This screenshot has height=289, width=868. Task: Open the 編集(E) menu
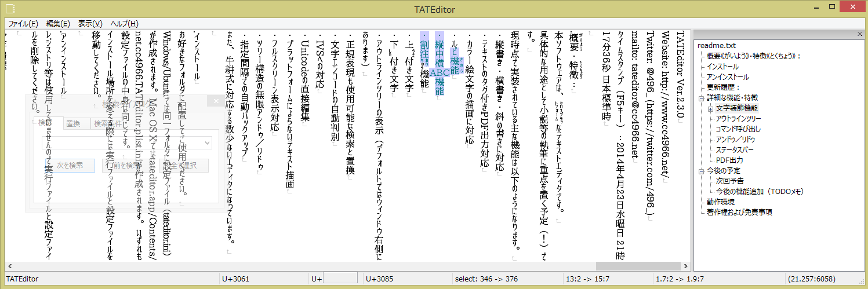click(58, 23)
